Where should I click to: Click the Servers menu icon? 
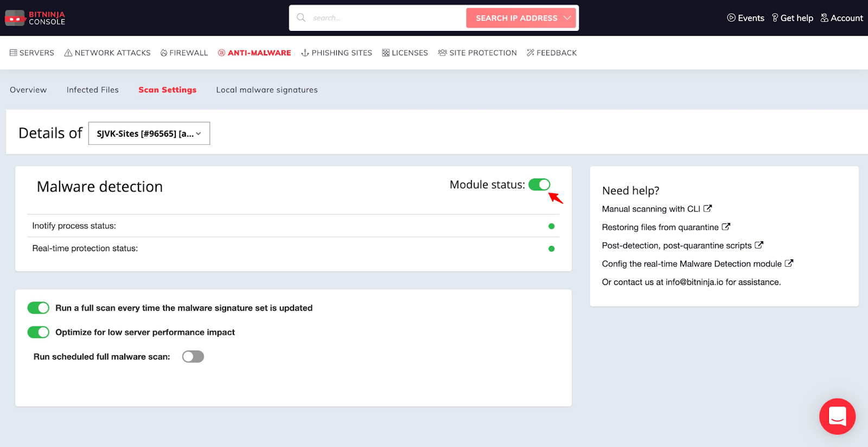(14, 53)
